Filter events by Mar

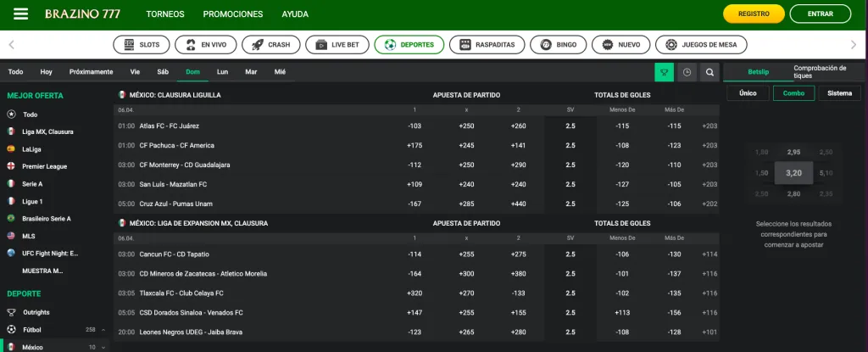[x=251, y=72]
